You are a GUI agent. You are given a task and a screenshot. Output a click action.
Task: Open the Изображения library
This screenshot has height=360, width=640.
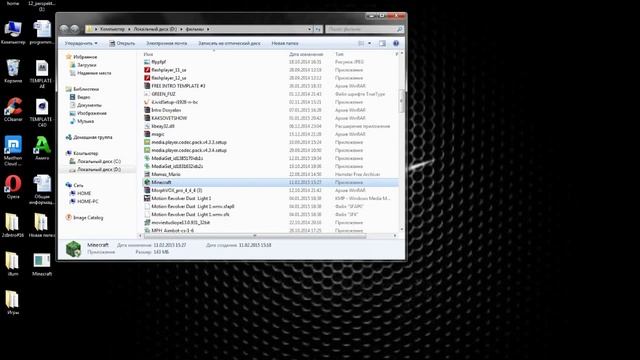(88, 113)
